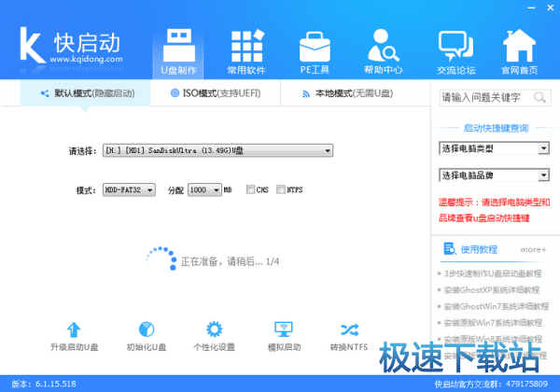Switch to 默认模式(隐藏启动) tab
Screen dimensions: 560x392
[x=85, y=93]
